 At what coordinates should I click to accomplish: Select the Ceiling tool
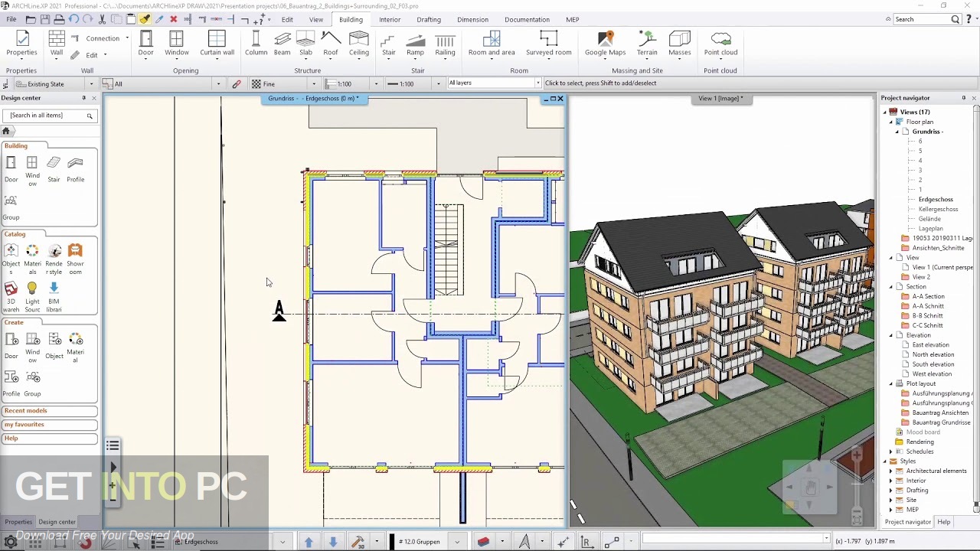pyautogui.click(x=359, y=44)
